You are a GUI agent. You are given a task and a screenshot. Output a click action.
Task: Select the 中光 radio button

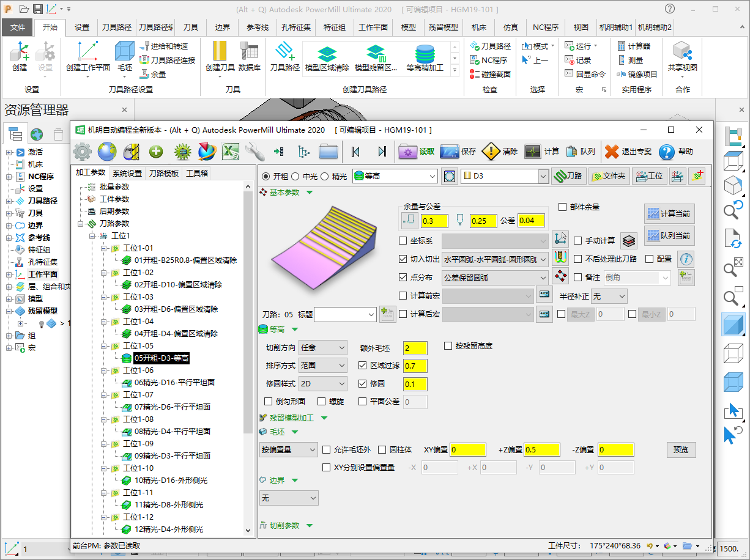(295, 176)
